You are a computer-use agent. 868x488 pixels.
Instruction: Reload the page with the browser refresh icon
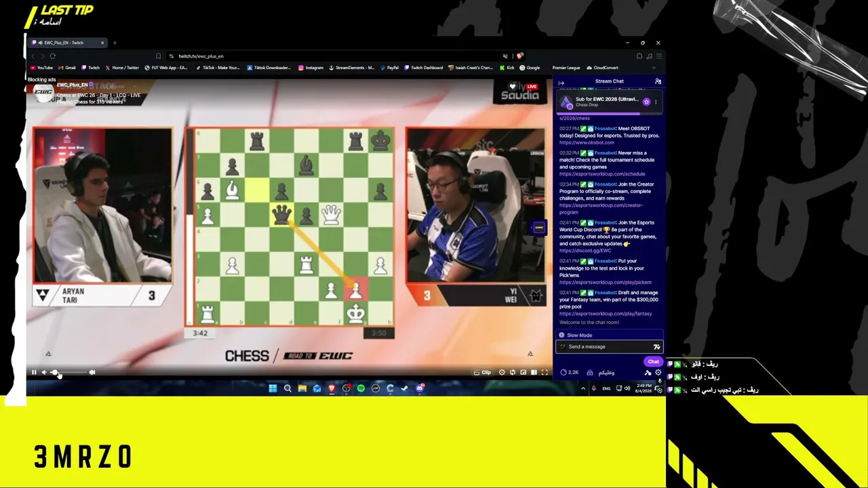pos(53,56)
